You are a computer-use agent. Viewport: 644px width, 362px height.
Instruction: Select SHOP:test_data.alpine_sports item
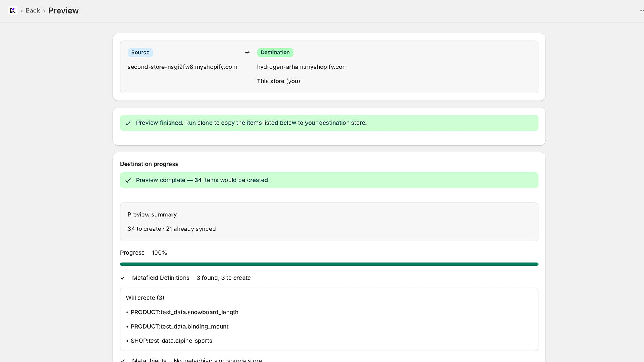(x=171, y=341)
